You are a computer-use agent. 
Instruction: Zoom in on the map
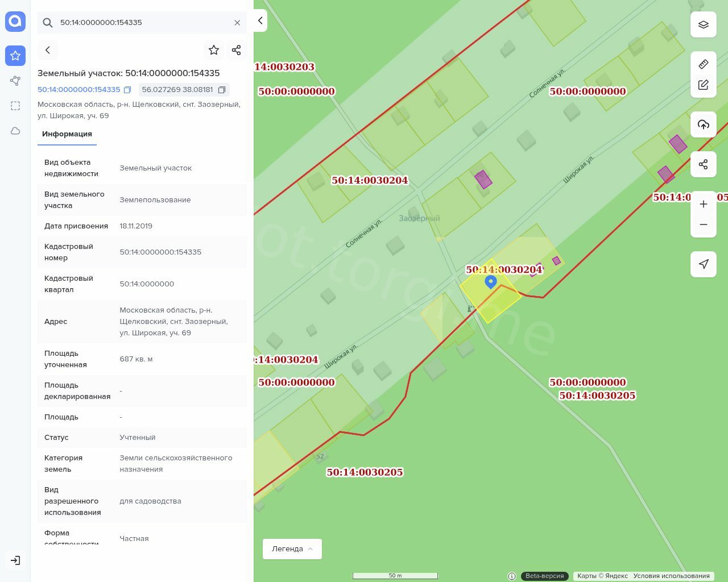pyautogui.click(x=704, y=204)
